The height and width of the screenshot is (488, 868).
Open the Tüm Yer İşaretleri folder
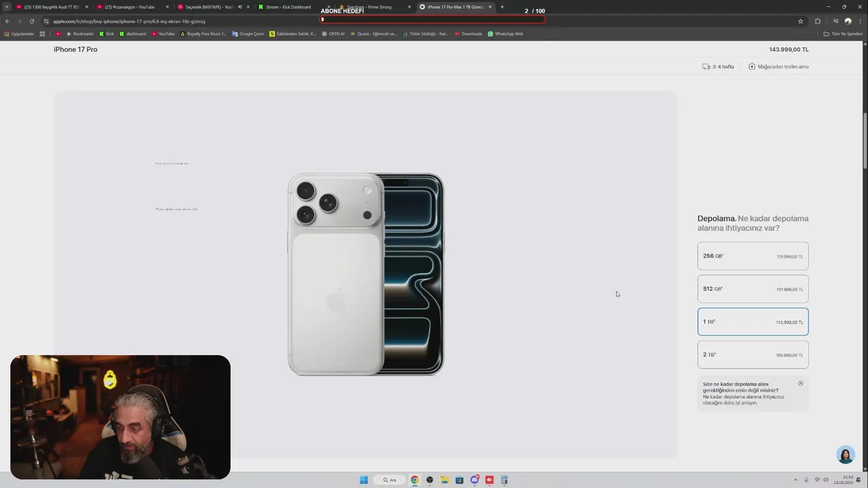click(x=843, y=34)
